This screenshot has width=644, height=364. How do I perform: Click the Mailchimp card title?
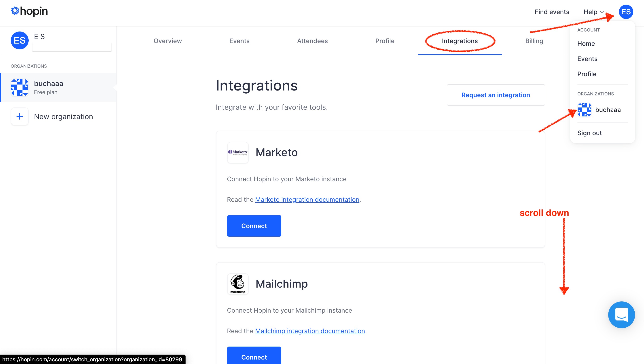pos(281,284)
